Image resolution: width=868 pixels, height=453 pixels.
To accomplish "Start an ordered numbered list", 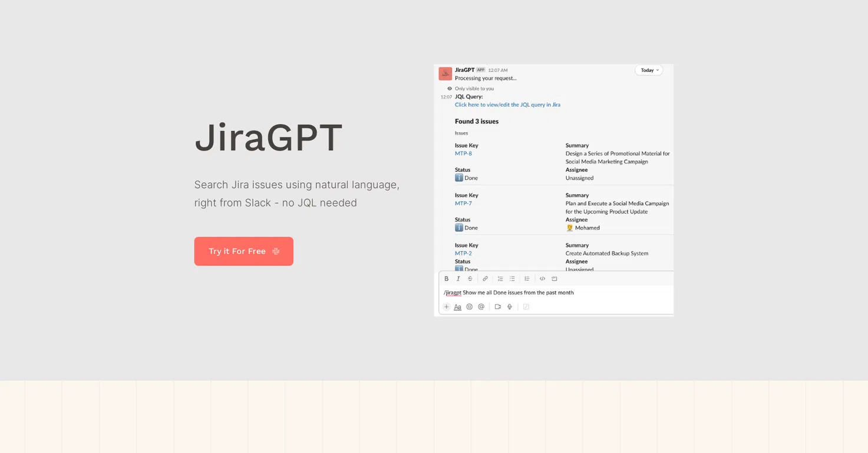I will tap(500, 279).
